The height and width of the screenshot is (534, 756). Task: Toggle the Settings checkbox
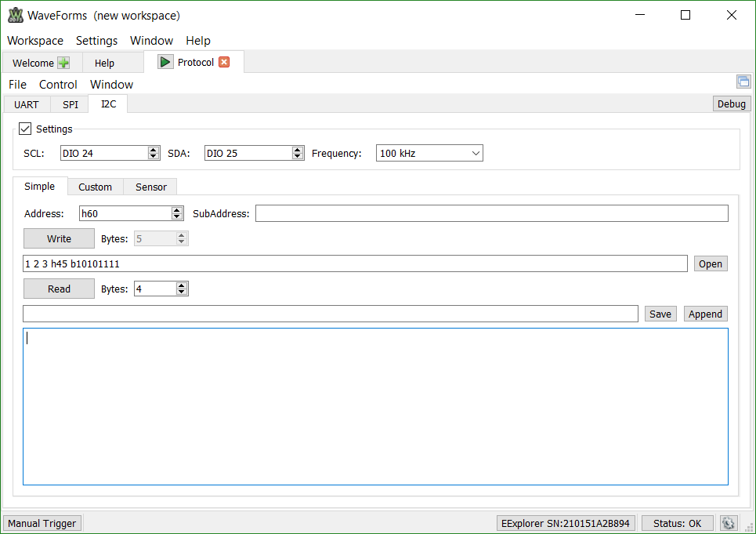25,129
